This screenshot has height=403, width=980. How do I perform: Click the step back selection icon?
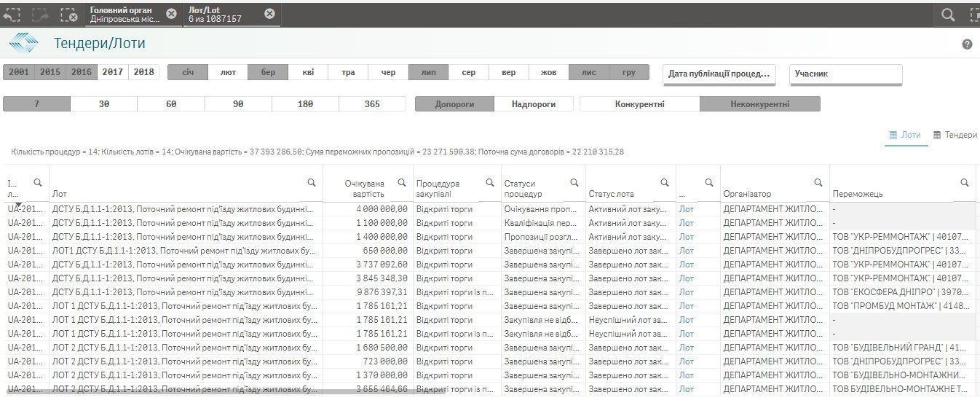[x=12, y=14]
